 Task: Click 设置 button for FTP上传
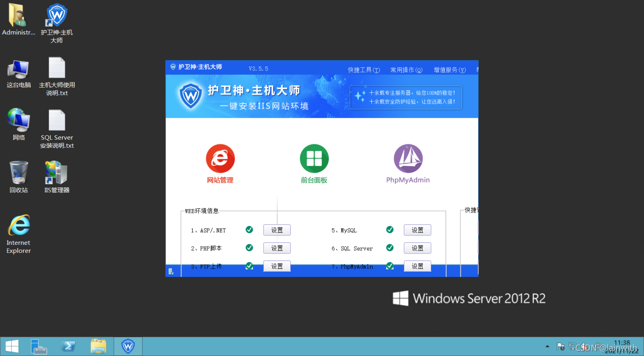[277, 266]
